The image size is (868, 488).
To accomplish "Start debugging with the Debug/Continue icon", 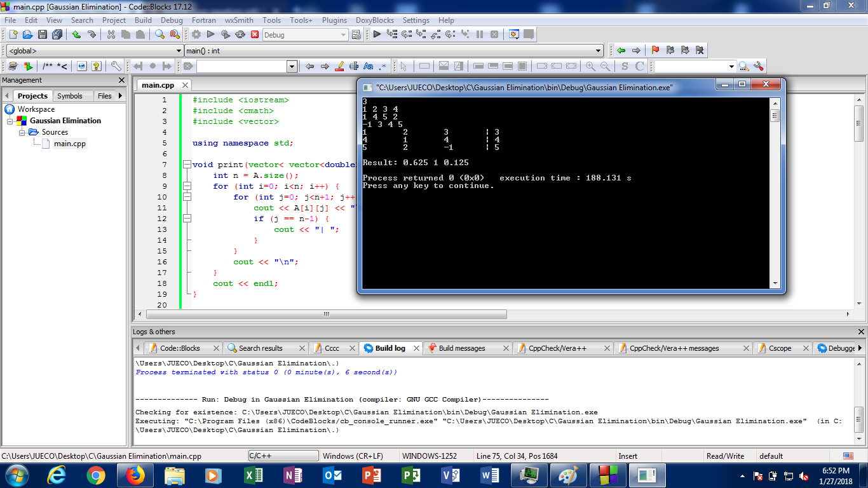I will (x=377, y=34).
